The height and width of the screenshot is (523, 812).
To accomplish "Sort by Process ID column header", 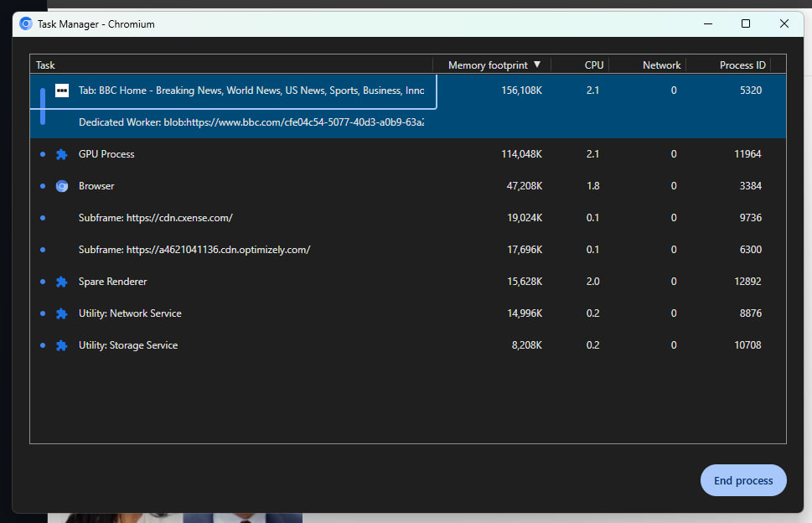I will 742,65.
